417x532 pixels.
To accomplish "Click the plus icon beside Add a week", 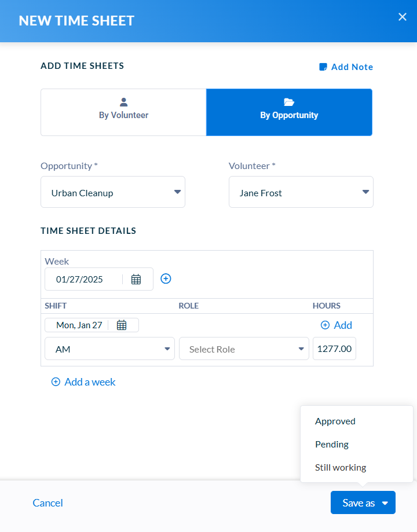I will point(56,382).
